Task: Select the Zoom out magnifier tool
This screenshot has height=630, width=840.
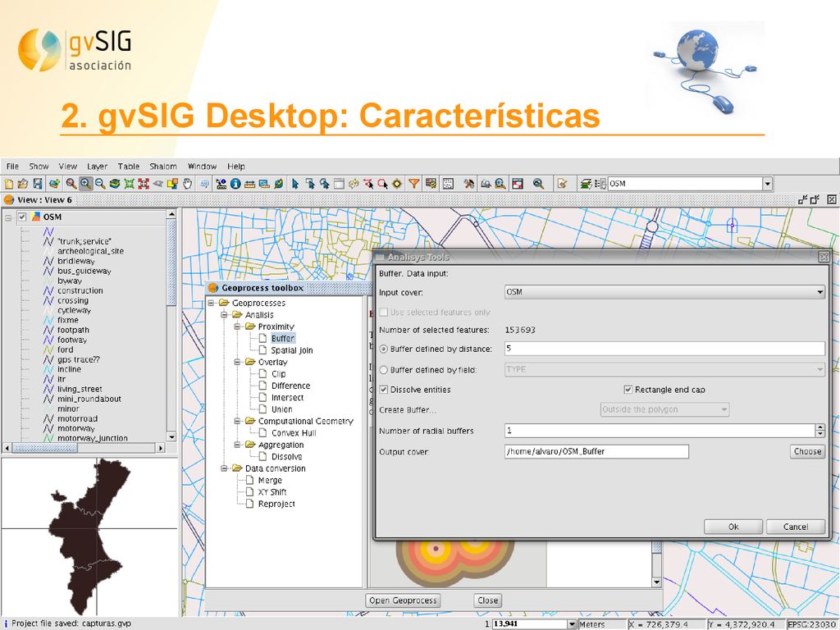Action: pos(100,184)
